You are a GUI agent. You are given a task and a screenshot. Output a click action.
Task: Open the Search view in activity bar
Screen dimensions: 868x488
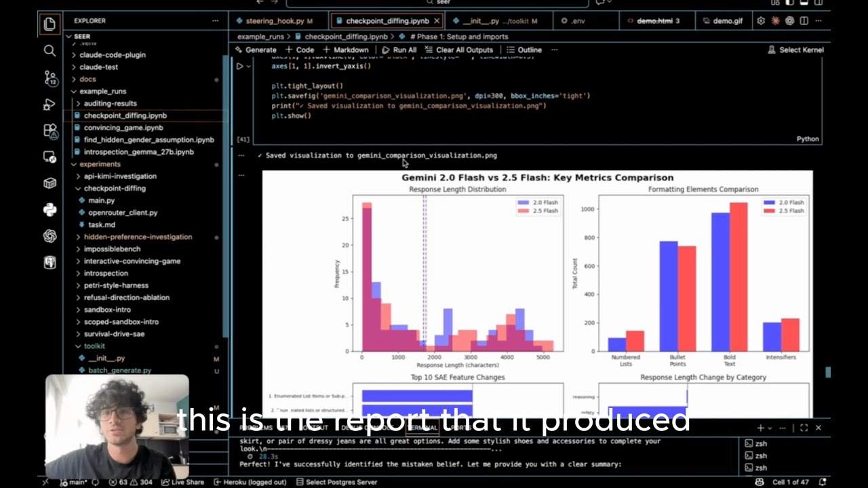pos(50,51)
